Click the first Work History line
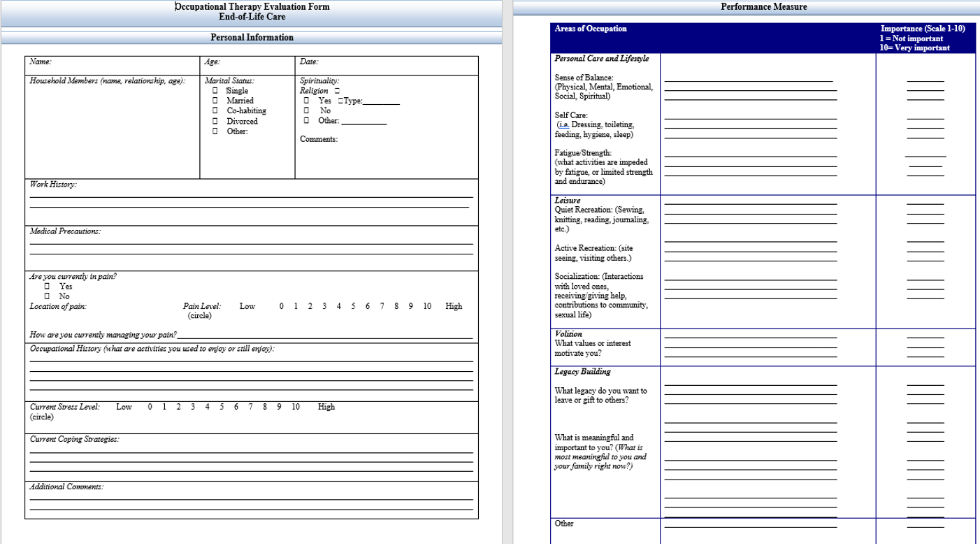The width and height of the screenshot is (980, 555). pyautogui.click(x=251, y=198)
